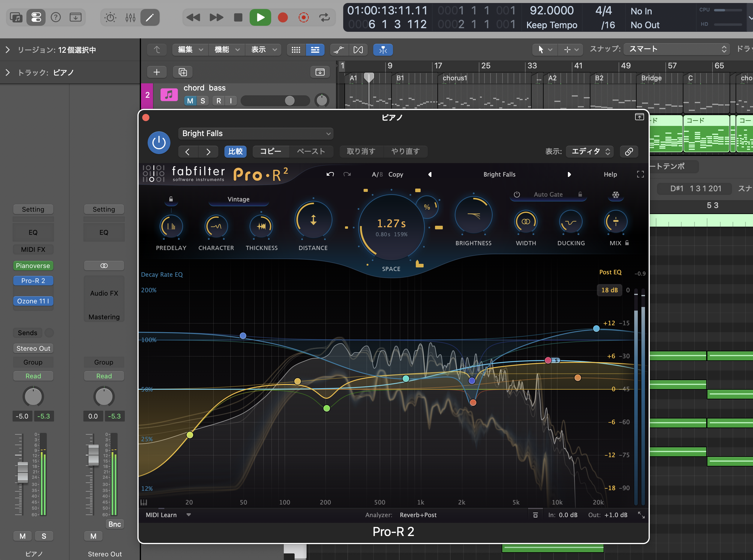The image size is (753, 560).
Task: Click the Analyzer Reverb+Post setting
Action: click(x=418, y=515)
